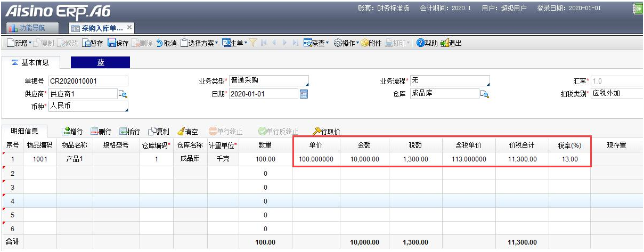Open the 业务类型 dropdown
Image resolution: width=644 pixels, height=252 pixels.
[x=269, y=81]
